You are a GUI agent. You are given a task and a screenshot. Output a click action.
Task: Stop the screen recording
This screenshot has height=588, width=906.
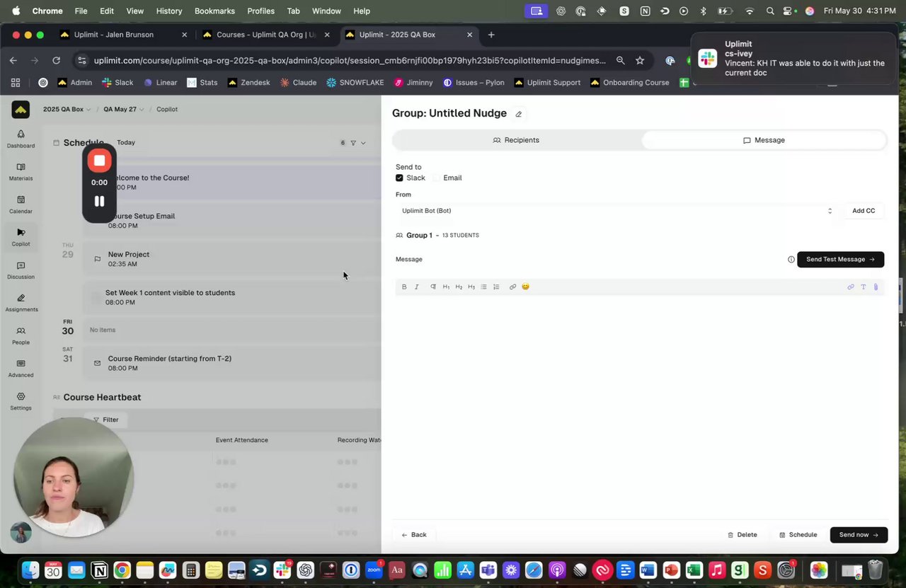point(99,161)
